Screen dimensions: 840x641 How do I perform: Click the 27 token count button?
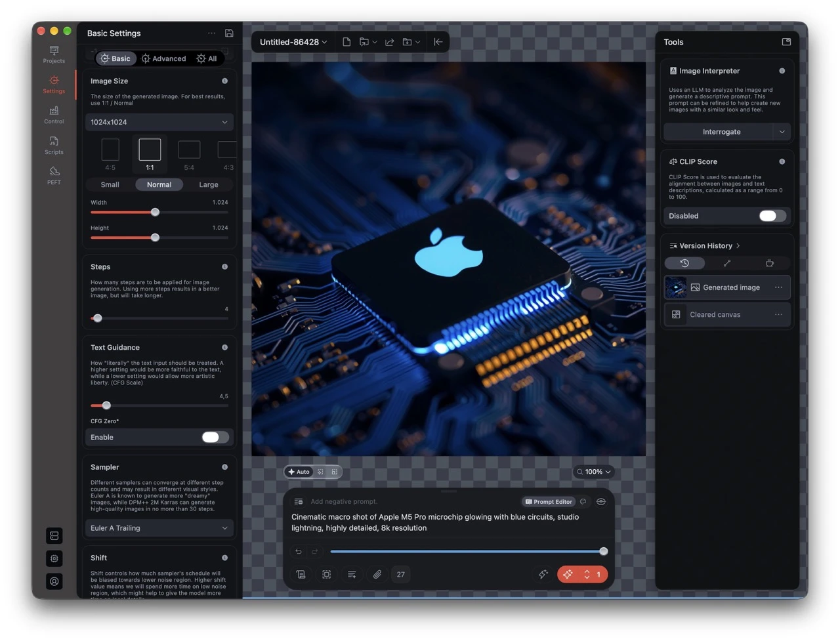[400, 575]
